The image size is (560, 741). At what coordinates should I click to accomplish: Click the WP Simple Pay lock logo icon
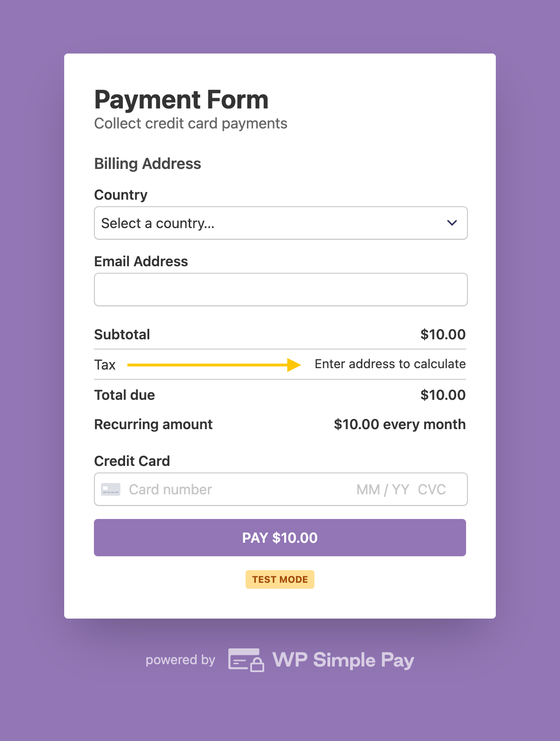[x=246, y=660]
